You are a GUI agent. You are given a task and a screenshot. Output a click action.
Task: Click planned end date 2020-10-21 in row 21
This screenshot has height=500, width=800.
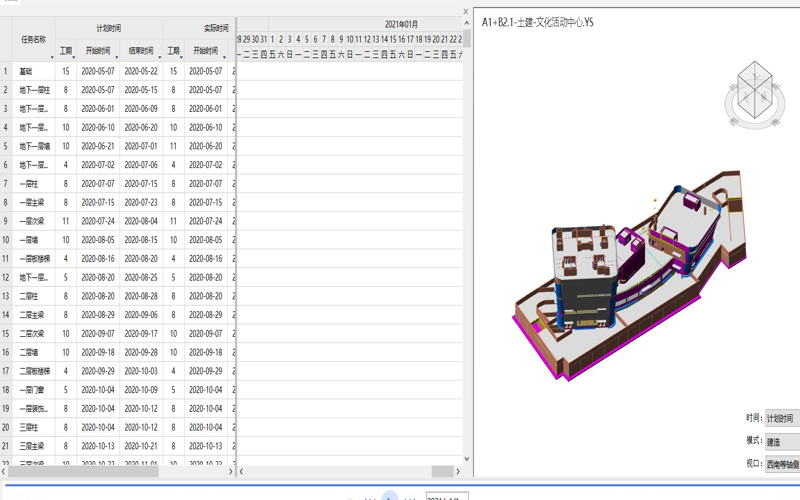141,446
